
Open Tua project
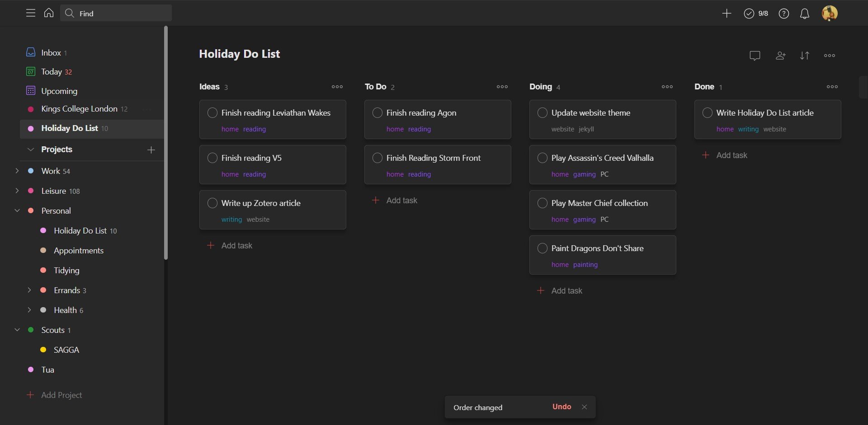tap(47, 369)
